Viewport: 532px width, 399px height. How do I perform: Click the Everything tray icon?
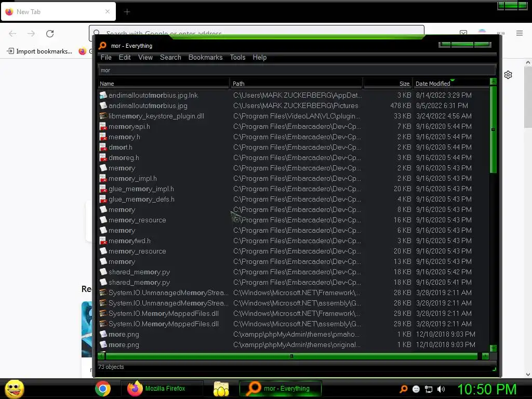pos(403,389)
